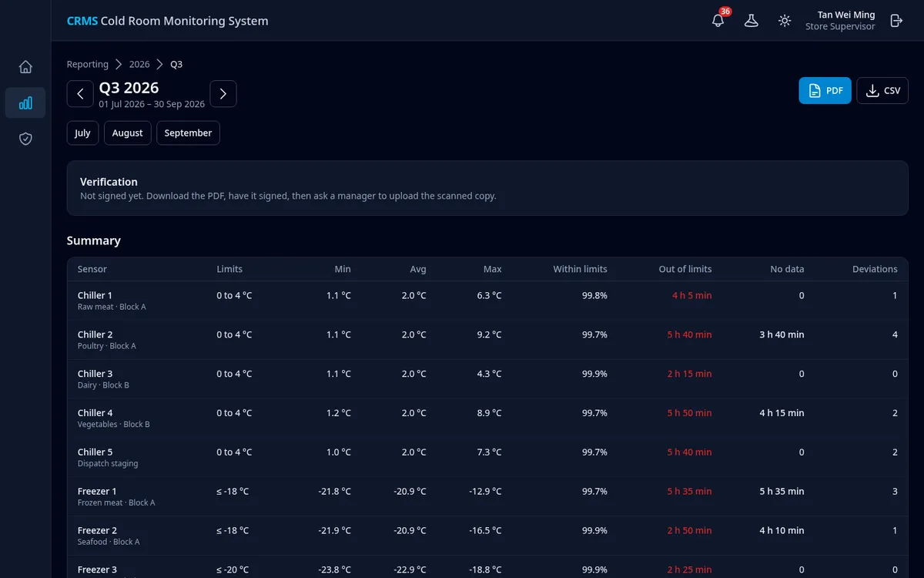
Task: Click the lab flask icon
Action: (x=752, y=21)
